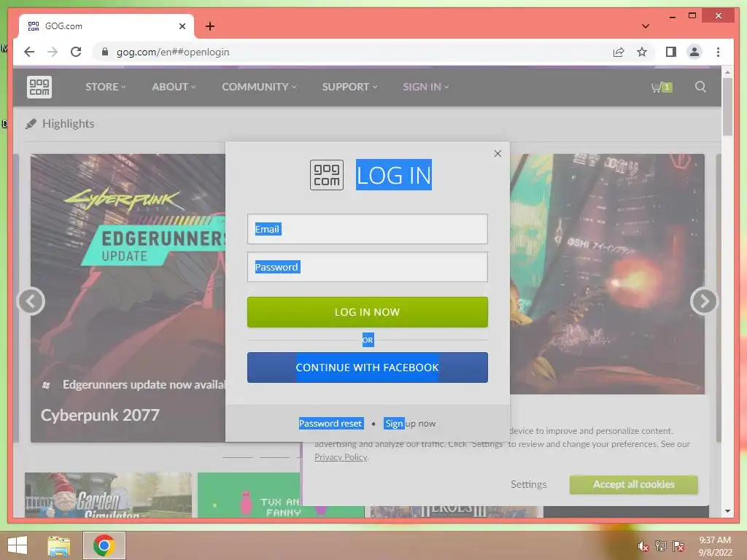The width and height of the screenshot is (747, 560).
Task: Expand the STORE menu
Action: [105, 87]
